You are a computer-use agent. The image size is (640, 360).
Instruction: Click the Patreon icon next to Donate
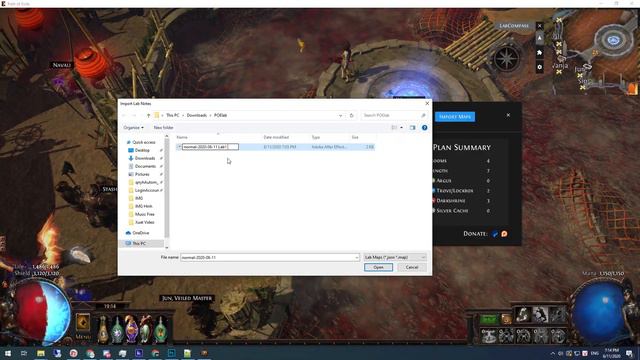(x=504, y=234)
